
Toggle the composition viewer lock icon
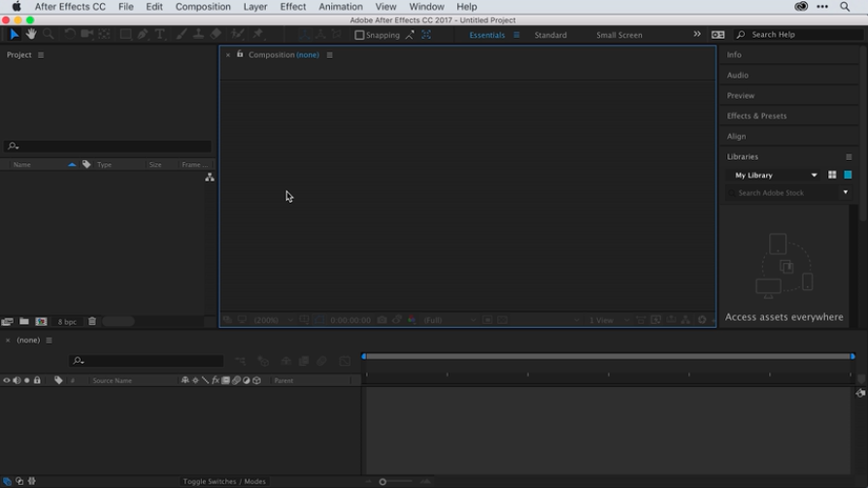click(240, 54)
